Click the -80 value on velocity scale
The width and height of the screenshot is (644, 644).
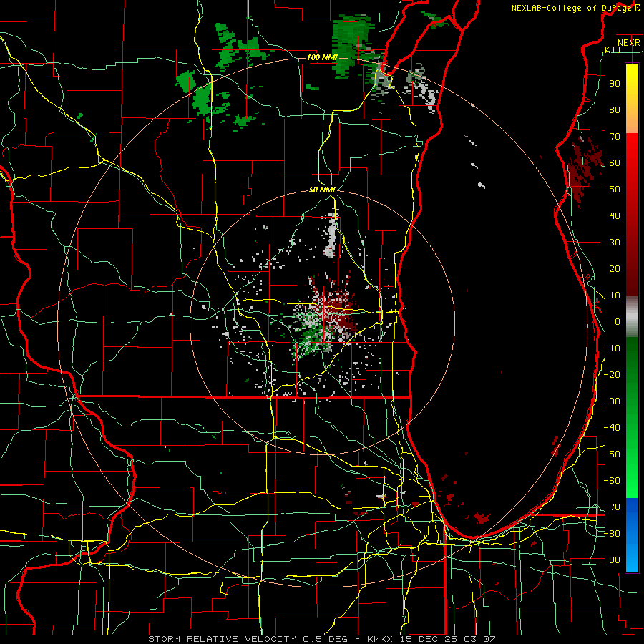612,534
